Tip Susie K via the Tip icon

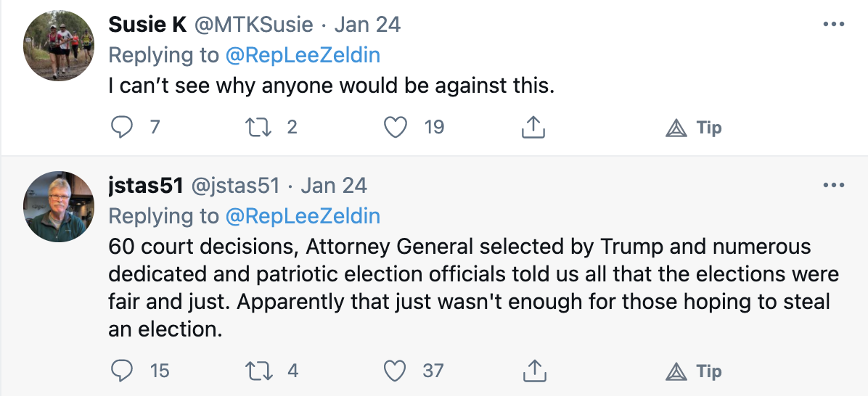(x=676, y=128)
